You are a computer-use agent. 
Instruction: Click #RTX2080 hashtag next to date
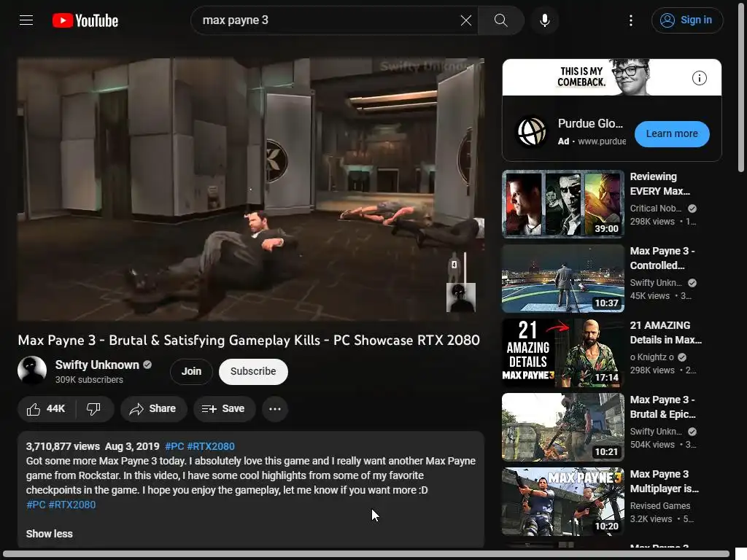pos(211,446)
